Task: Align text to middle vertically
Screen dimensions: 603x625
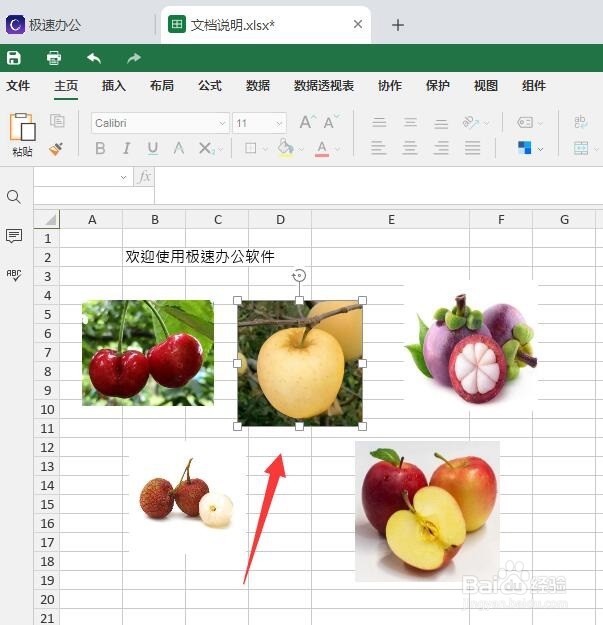Action: click(x=410, y=122)
